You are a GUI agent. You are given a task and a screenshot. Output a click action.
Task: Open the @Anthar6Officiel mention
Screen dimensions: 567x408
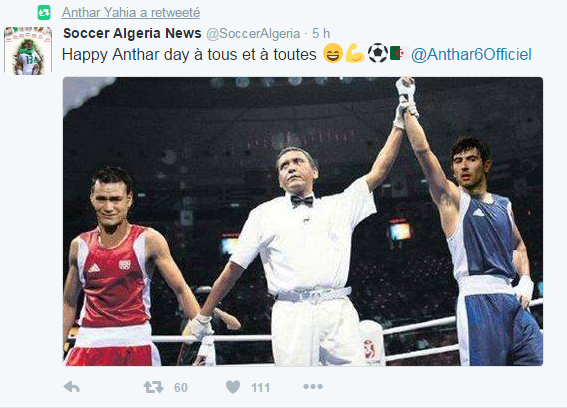tap(471, 55)
